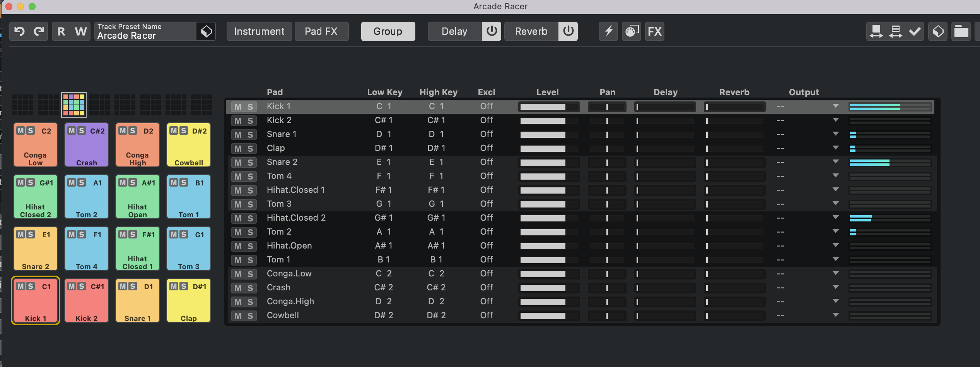Expand Output dropdown arrow for Crash row

tap(836, 287)
